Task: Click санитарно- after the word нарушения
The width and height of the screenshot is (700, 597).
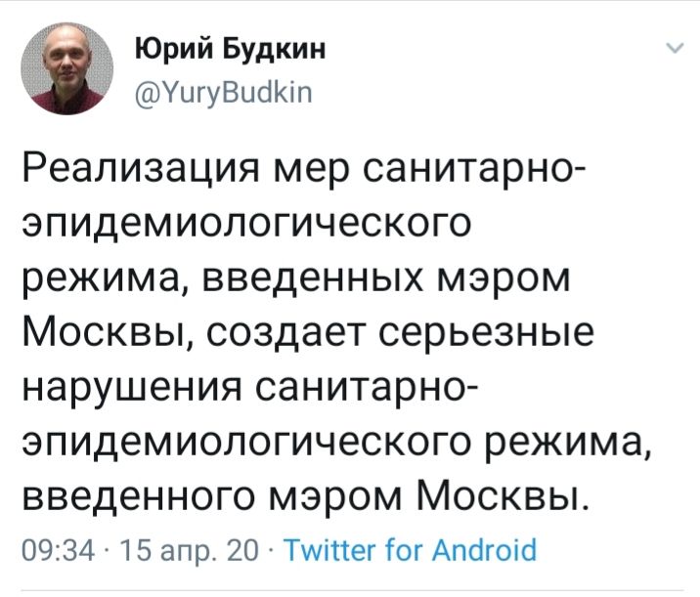Action: pyautogui.click(x=365, y=391)
